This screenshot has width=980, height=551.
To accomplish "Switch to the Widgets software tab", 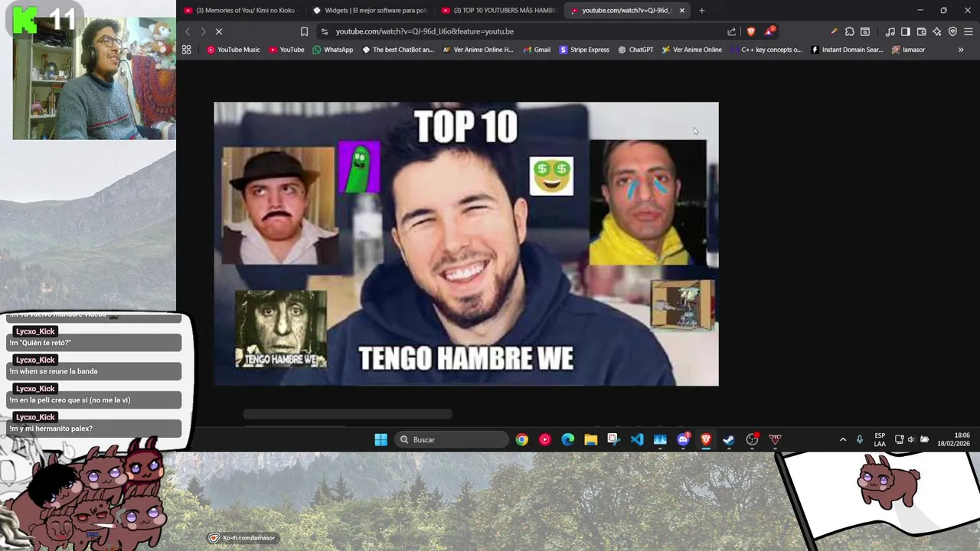I will [x=370, y=10].
